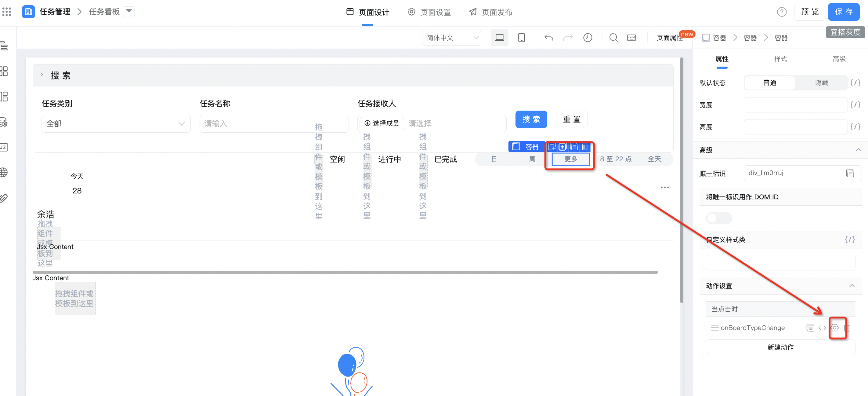Open the 属性 tab
This screenshot has height=396, width=868.
tap(722, 59)
